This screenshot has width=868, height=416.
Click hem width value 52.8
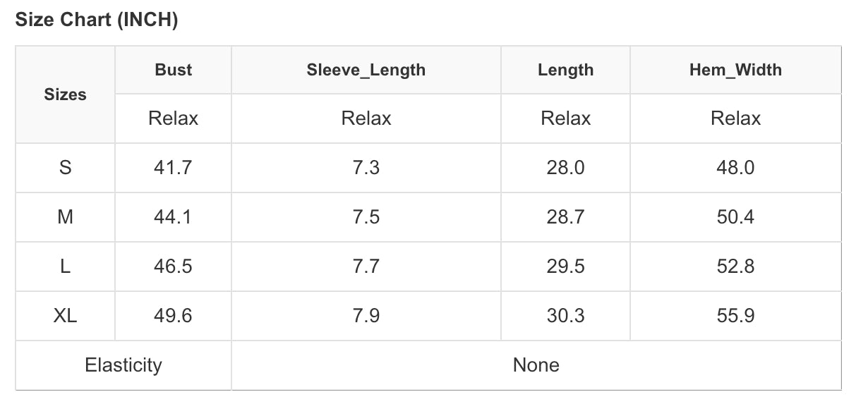[735, 267]
